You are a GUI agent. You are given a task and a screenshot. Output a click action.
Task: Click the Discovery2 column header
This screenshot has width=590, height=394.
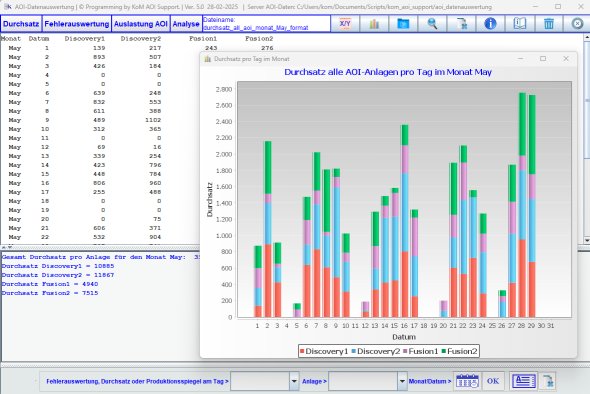141,38
